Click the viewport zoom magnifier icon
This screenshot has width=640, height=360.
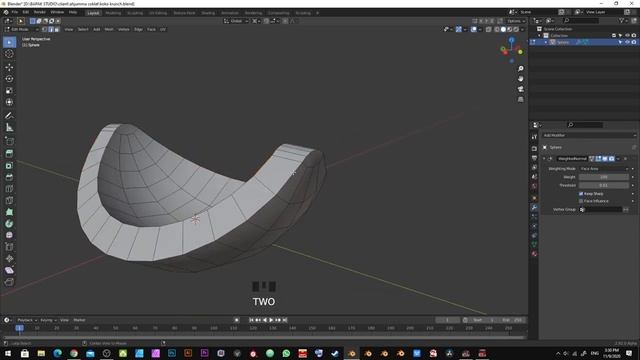coord(520,69)
